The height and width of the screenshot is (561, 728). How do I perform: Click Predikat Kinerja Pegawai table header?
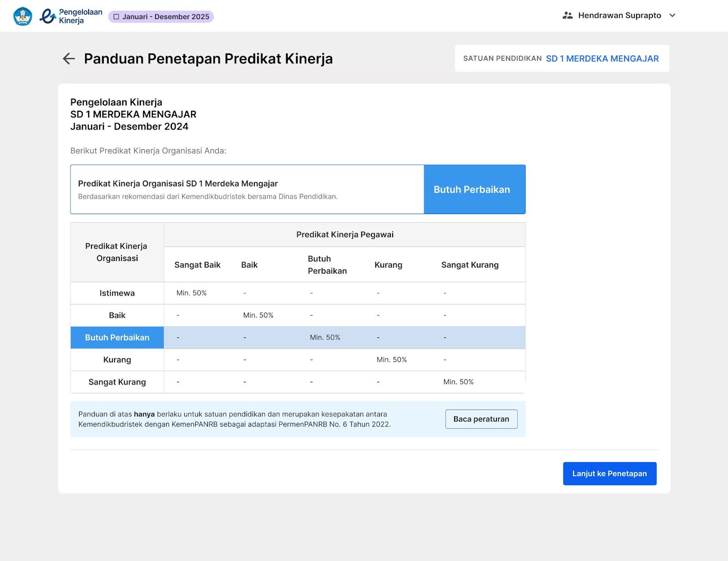(345, 235)
